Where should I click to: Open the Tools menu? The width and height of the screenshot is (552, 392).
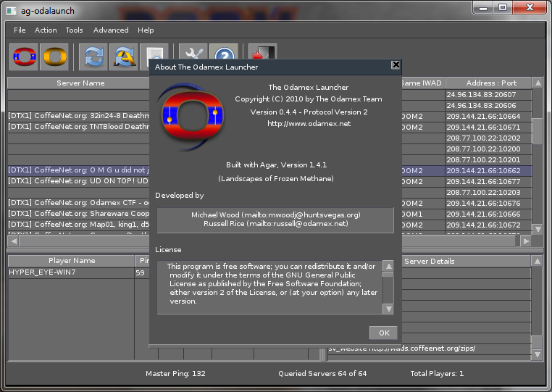74,30
